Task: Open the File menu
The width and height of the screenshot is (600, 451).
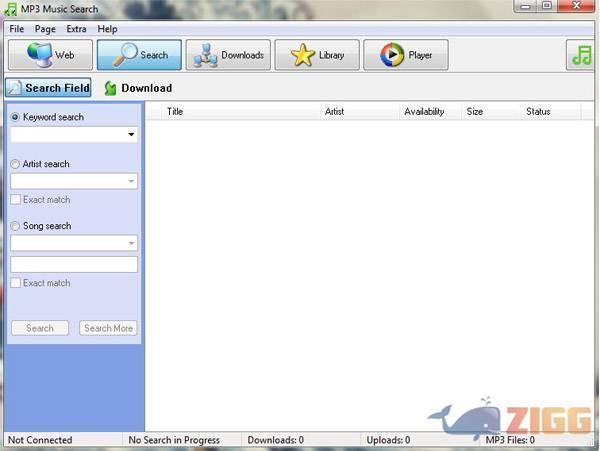Action: click(x=16, y=29)
